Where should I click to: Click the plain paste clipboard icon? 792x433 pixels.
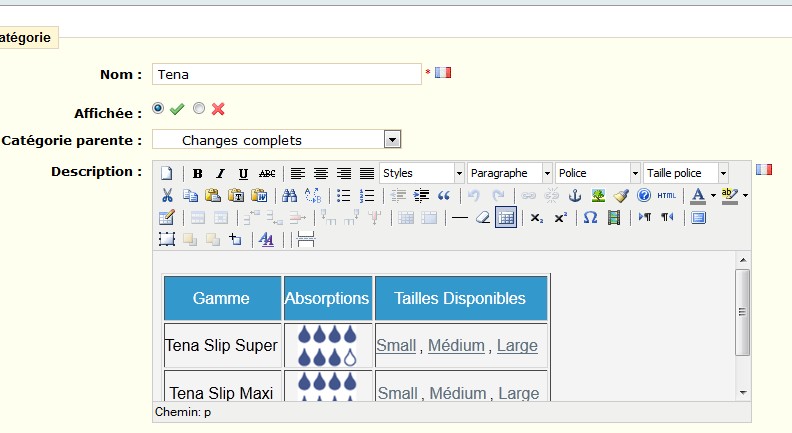pos(213,195)
